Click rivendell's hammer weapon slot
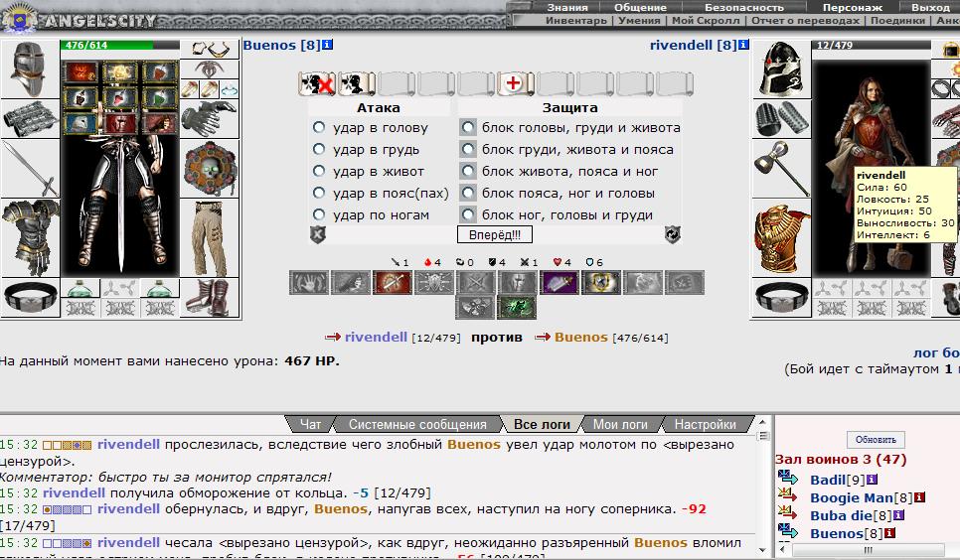 (781, 169)
